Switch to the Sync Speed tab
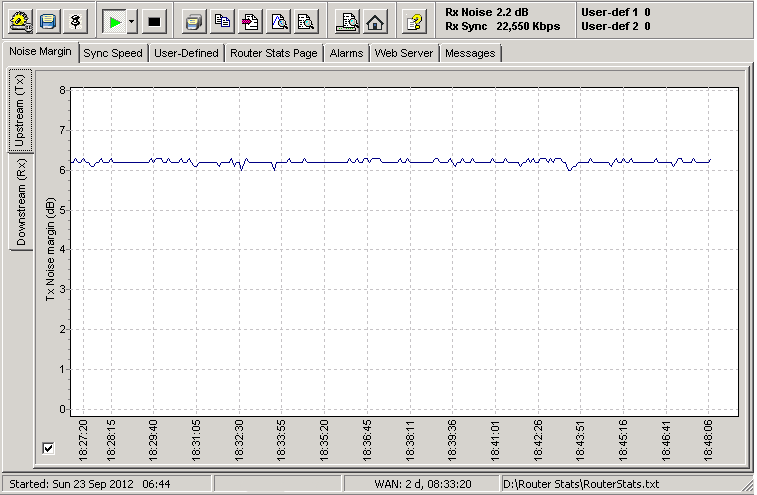Image resolution: width=757 pixels, height=495 pixels. click(x=113, y=53)
